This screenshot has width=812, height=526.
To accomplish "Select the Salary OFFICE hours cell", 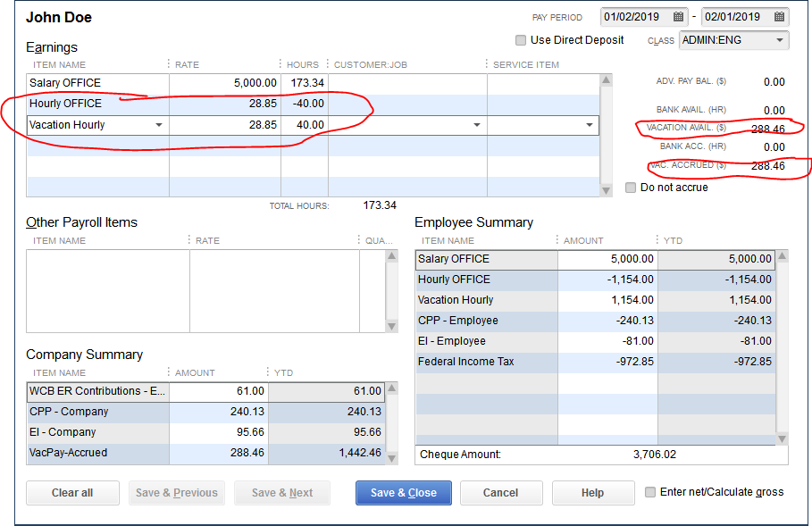I will (305, 83).
